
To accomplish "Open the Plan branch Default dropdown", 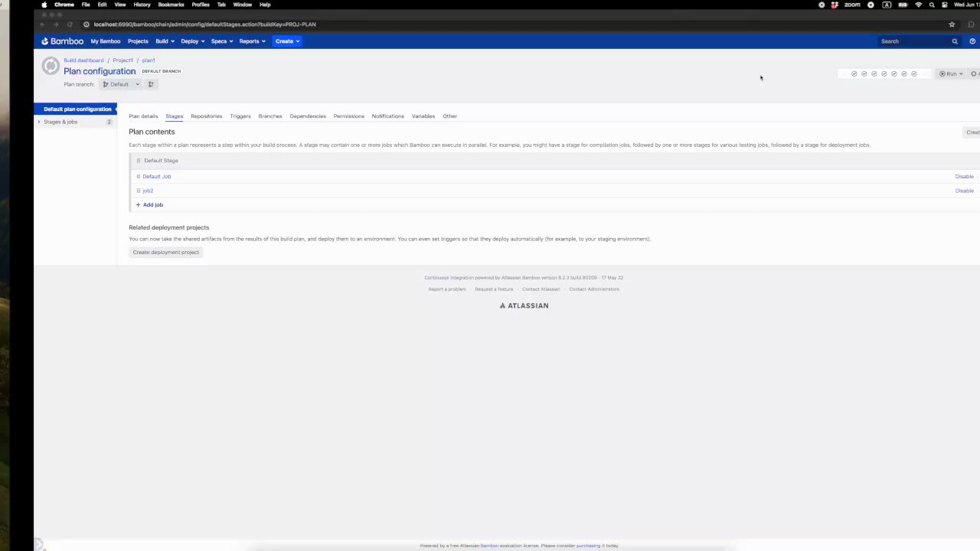I will pyautogui.click(x=122, y=84).
